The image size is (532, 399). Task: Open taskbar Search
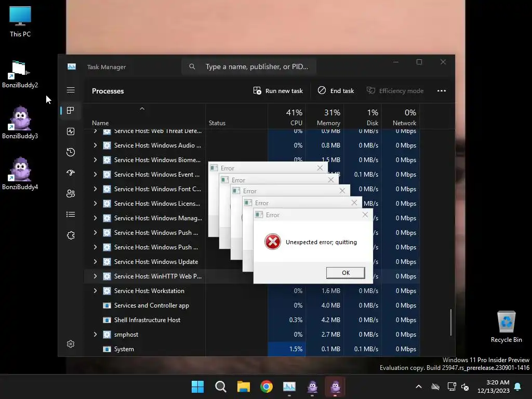pyautogui.click(x=220, y=387)
